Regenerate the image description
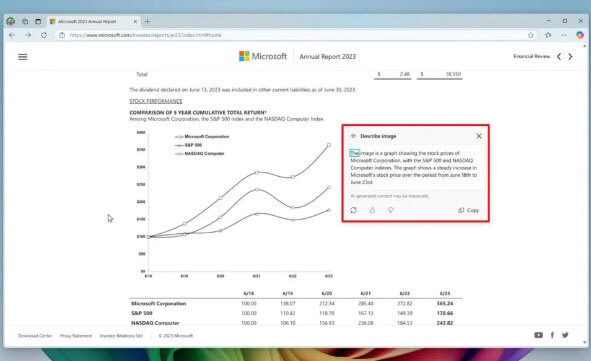Viewport: 591px width, 361px height. 354,210
